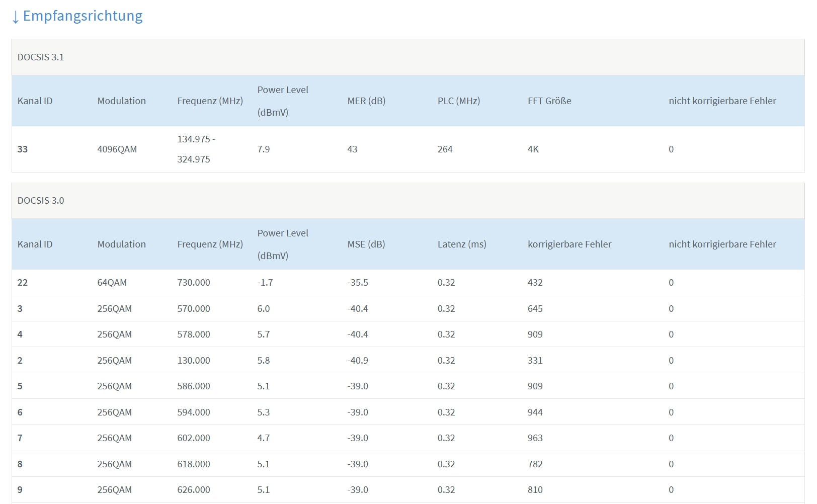
Task: Click the 64QAM modulation cell
Action: [112, 283]
